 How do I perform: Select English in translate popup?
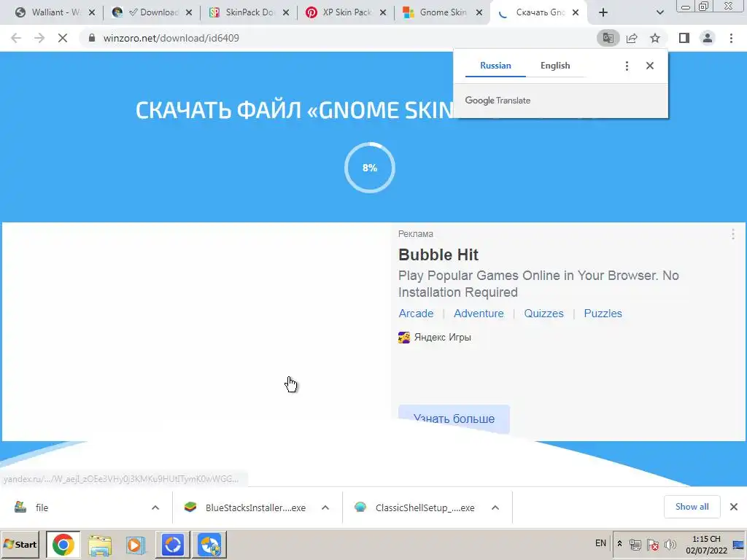(555, 66)
